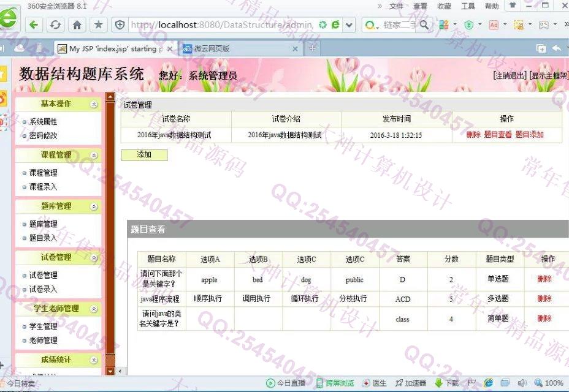Open 学生管理 in sidebar
The image size is (569, 392).
tap(43, 326)
